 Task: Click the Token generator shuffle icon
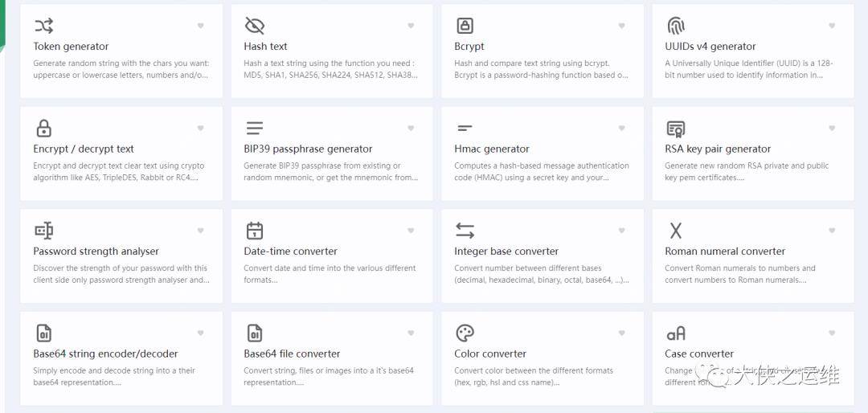[x=43, y=26]
